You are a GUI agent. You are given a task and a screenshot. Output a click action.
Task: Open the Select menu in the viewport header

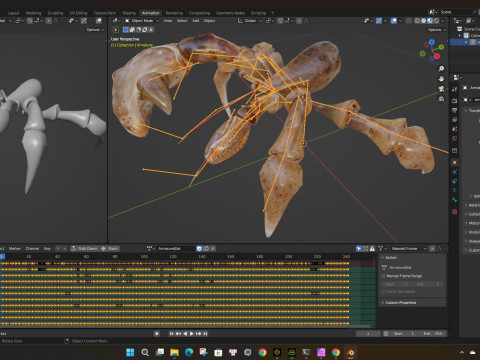[x=182, y=21]
